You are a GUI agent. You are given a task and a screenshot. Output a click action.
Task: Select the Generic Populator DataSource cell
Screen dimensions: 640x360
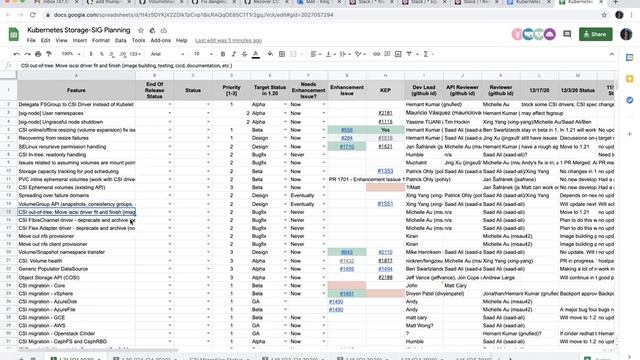coord(76,269)
